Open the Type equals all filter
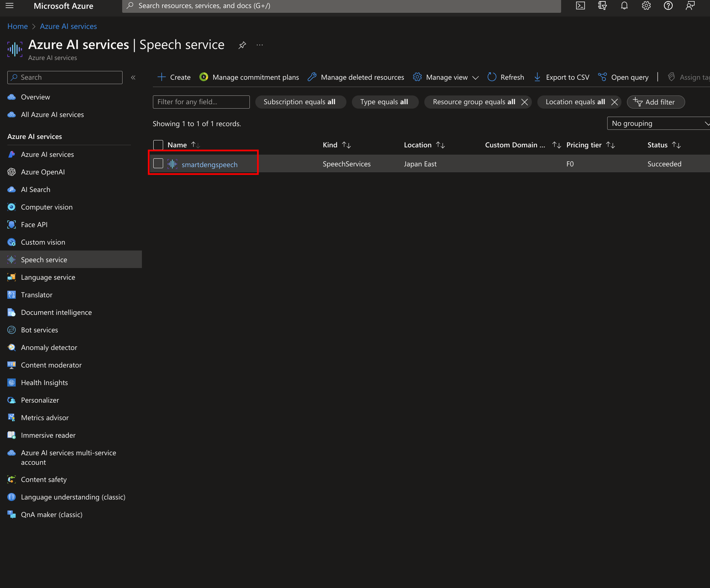The height and width of the screenshot is (588, 710). point(385,102)
